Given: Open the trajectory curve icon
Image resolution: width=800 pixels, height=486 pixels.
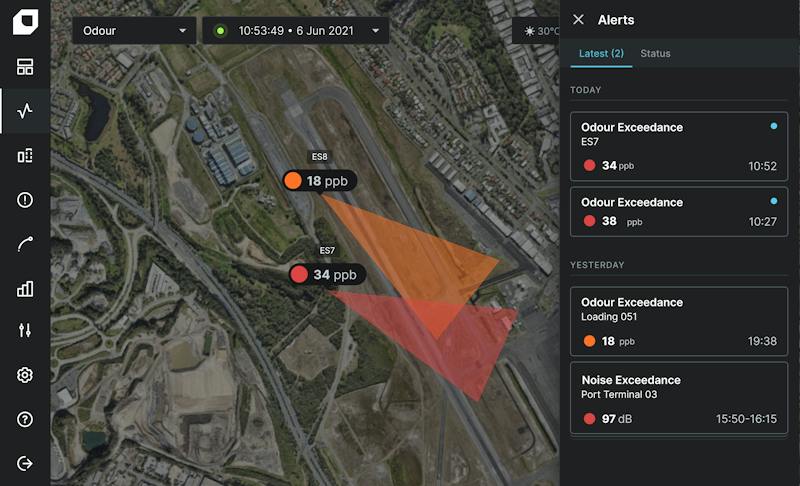Looking at the screenshot, I should pos(25,244).
